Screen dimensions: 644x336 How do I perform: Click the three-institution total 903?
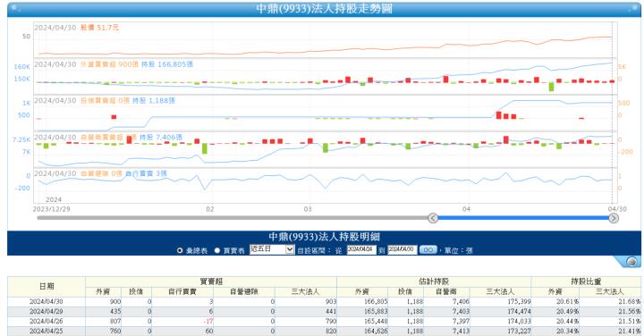coord(331,301)
